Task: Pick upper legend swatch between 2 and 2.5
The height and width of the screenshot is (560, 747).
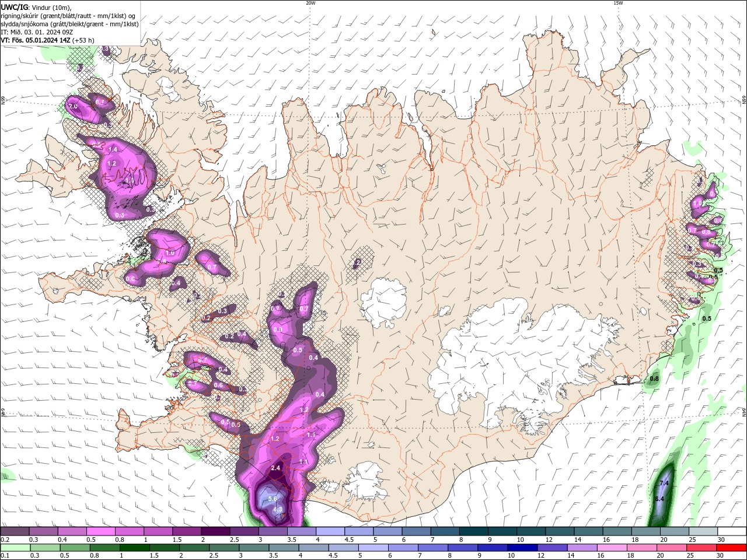Action: (215, 531)
